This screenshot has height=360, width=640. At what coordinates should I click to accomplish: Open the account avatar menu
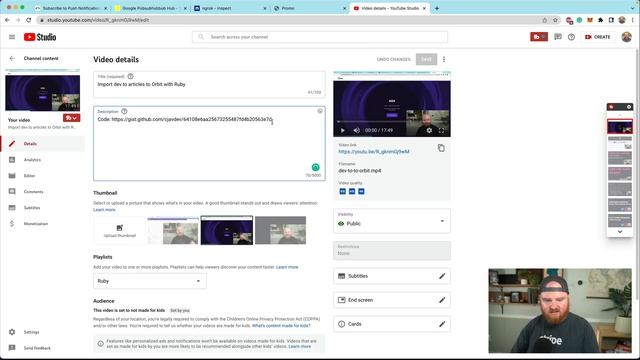(x=627, y=37)
